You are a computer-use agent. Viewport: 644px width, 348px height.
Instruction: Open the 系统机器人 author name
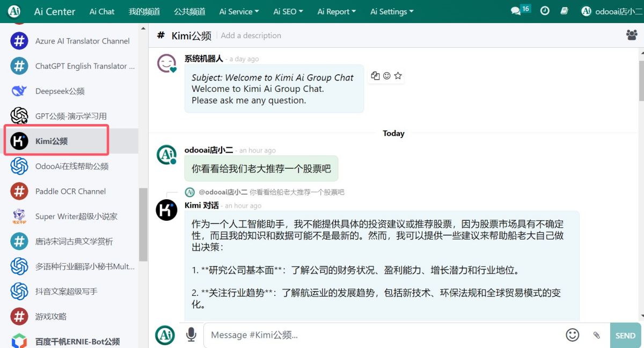(203, 59)
